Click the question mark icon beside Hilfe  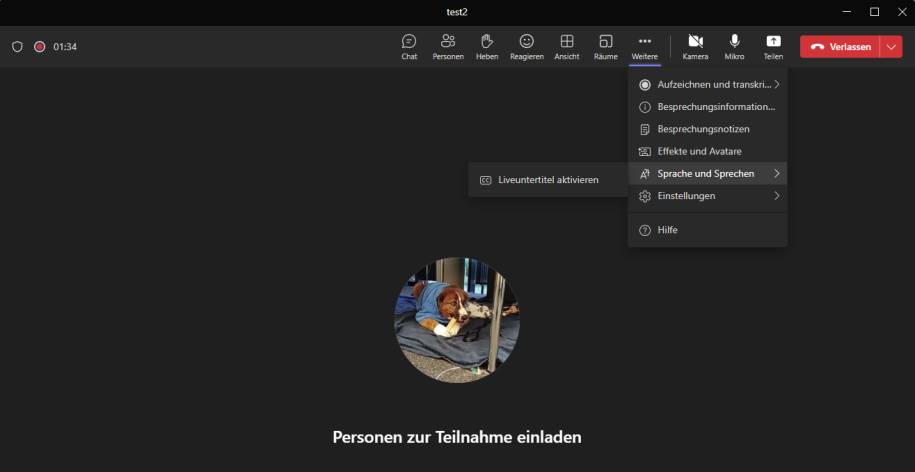pyautogui.click(x=645, y=230)
